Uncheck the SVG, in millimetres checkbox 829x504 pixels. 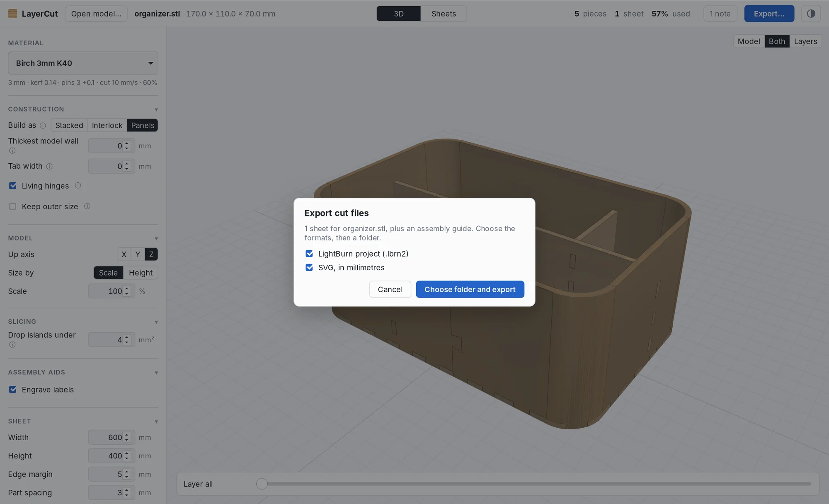[309, 268]
